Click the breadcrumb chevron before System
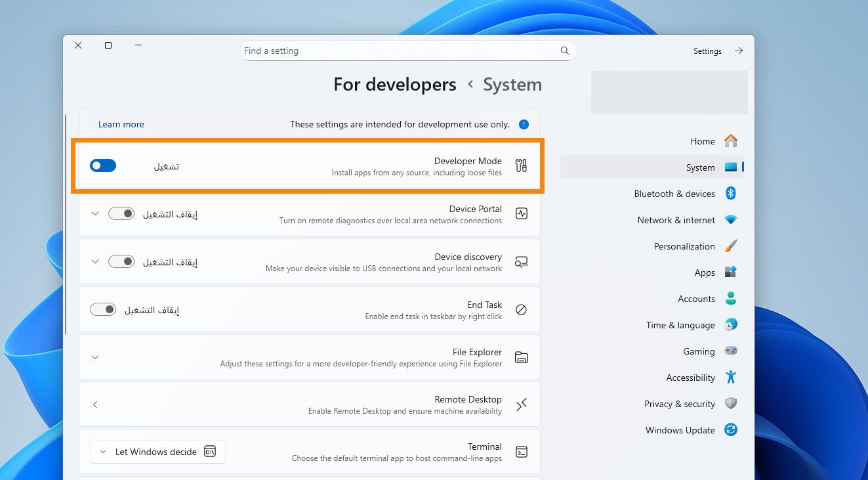This screenshot has width=868, height=480. 470,84
